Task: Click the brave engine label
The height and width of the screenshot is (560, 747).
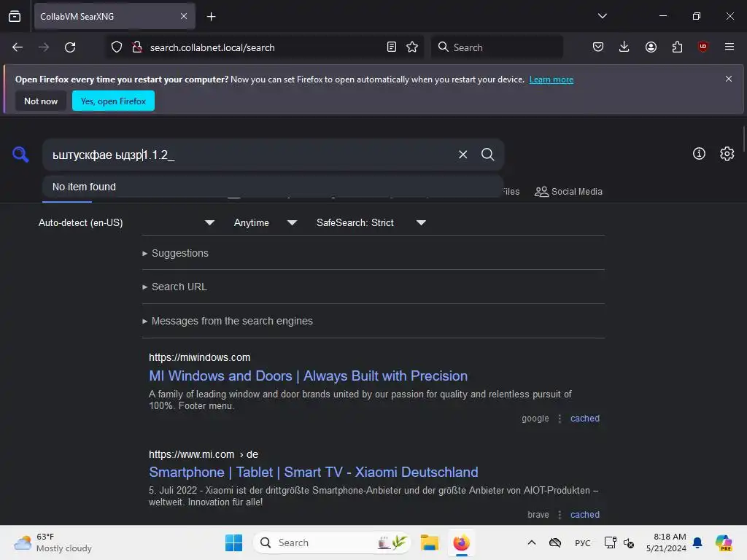Action: 538,515
